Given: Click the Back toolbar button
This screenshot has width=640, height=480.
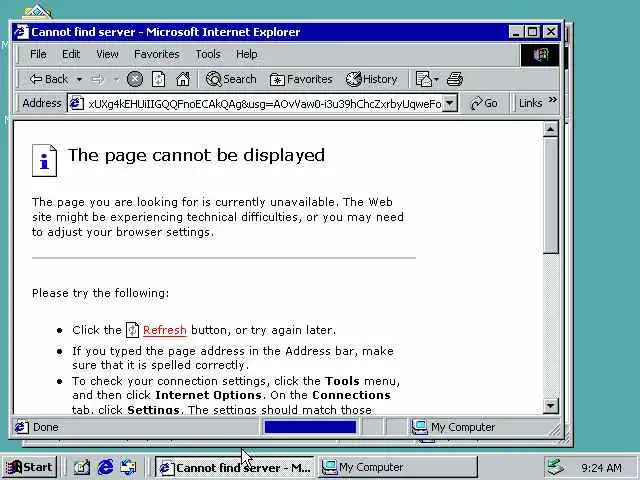Looking at the screenshot, I should (x=49, y=79).
